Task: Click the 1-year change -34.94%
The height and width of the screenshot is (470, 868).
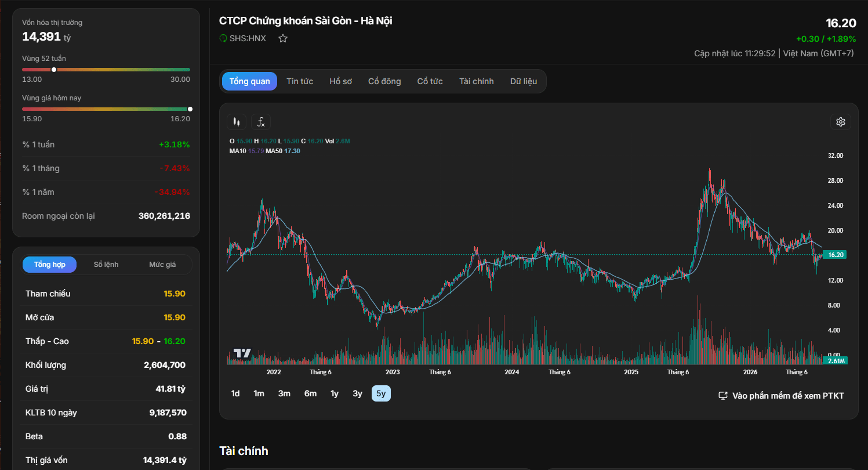Action: click(x=172, y=192)
